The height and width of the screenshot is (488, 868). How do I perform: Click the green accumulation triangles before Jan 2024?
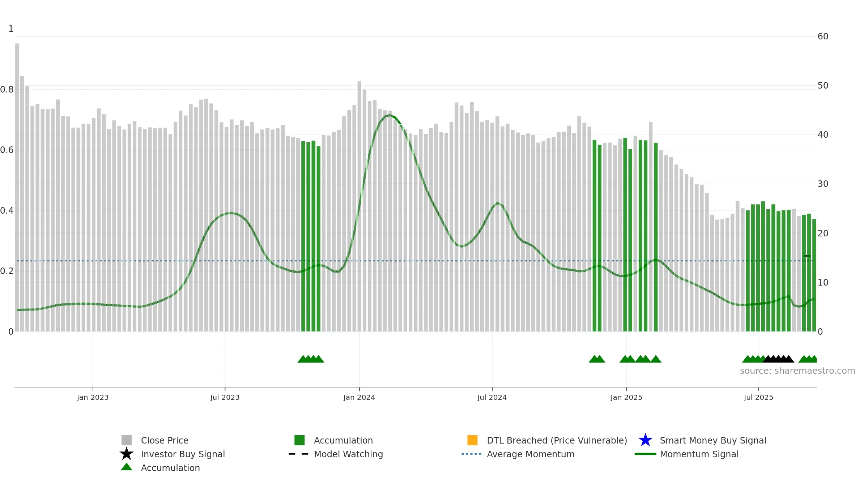click(x=311, y=359)
